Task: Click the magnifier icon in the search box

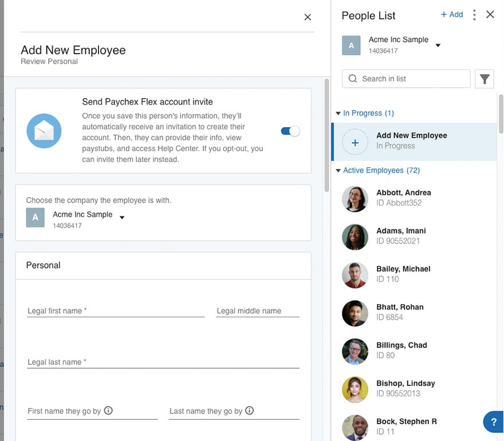Action: (x=353, y=78)
